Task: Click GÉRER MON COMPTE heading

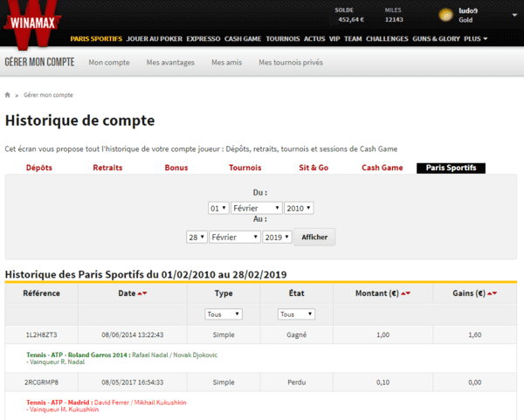Action: pos(39,62)
